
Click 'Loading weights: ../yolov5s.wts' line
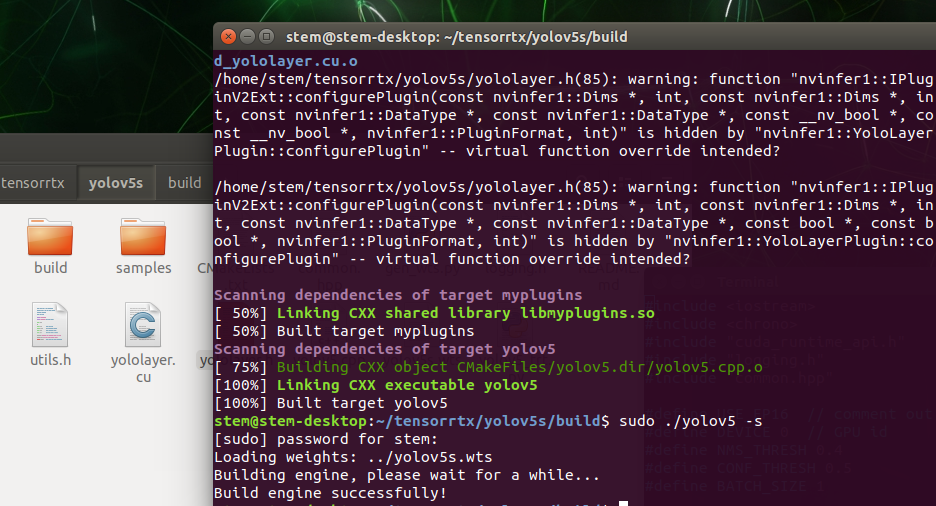click(353, 457)
